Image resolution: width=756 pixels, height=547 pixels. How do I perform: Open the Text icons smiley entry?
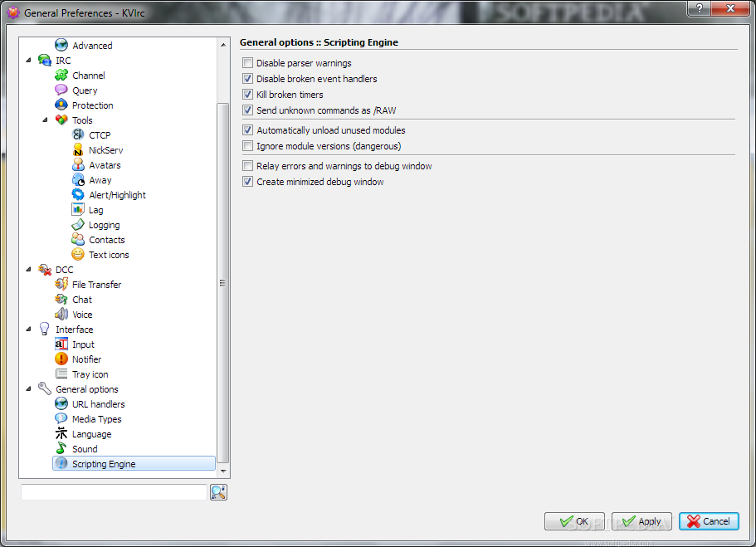click(x=78, y=255)
